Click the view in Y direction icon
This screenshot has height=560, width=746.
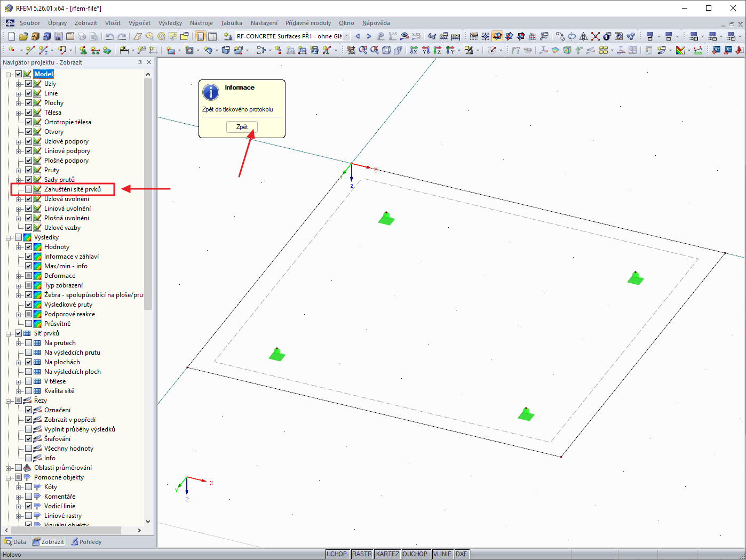(426, 50)
